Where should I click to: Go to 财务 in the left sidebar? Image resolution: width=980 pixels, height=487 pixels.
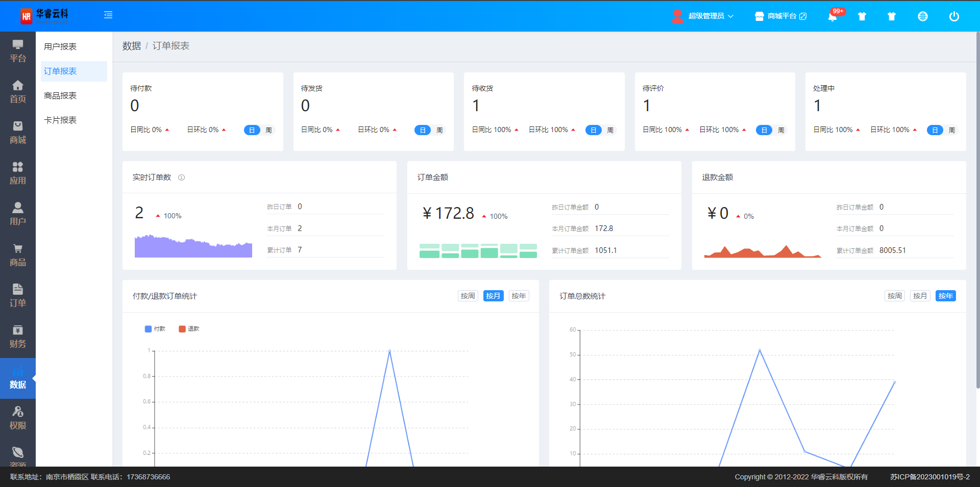[x=18, y=336]
